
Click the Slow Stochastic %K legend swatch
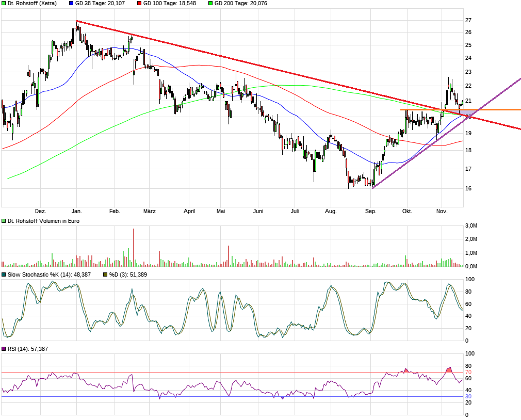pyautogui.click(x=4, y=275)
